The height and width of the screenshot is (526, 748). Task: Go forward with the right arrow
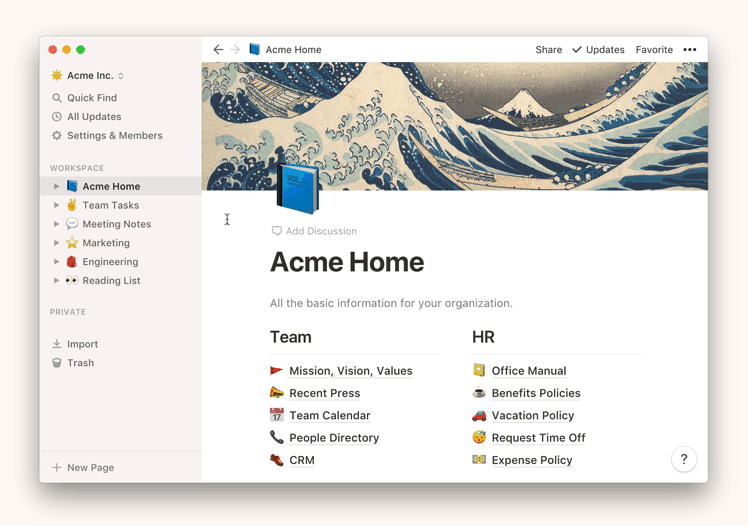tap(235, 50)
